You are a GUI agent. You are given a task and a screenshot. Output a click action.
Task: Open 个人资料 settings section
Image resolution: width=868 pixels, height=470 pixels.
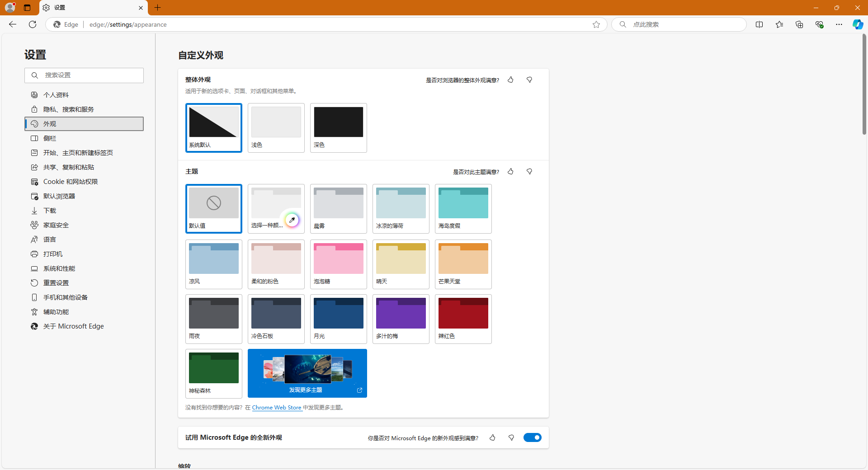click(84, 95)
